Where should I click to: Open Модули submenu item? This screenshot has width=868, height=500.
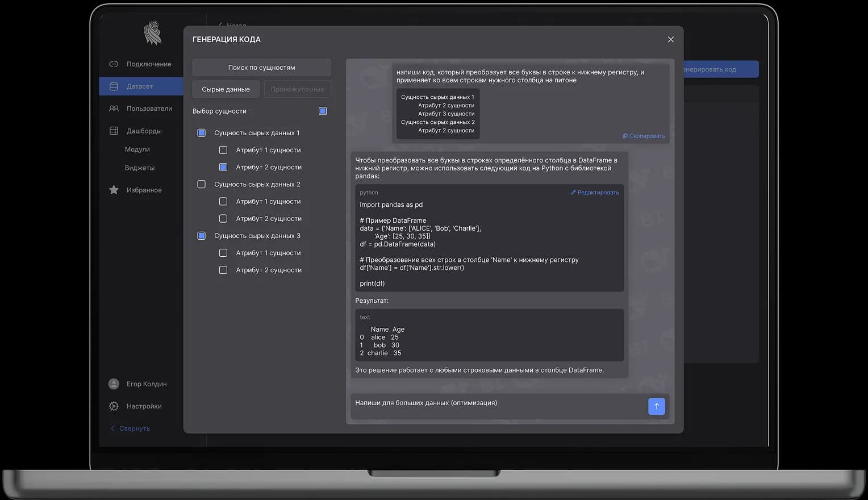coord(137,149)
